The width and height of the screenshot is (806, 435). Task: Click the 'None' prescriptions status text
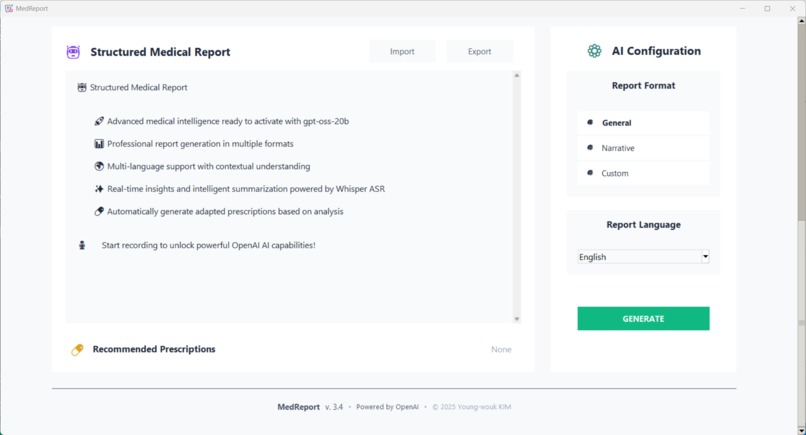tap(501, 350)
